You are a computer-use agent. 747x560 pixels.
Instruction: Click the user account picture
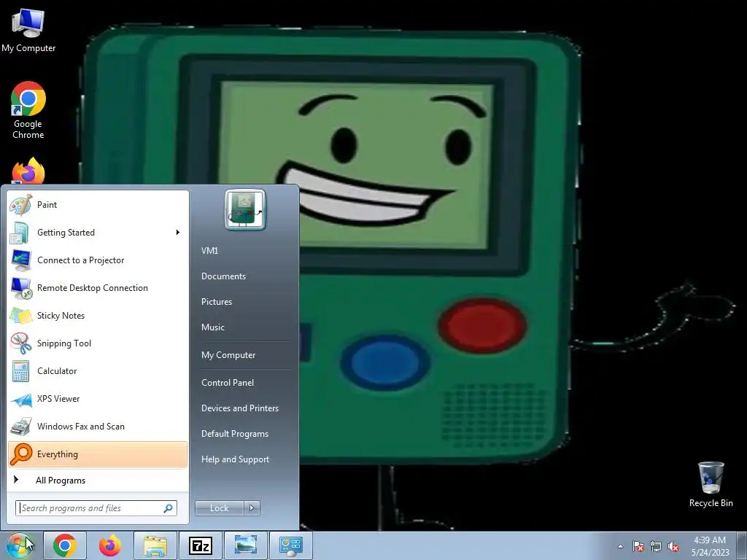245,209
